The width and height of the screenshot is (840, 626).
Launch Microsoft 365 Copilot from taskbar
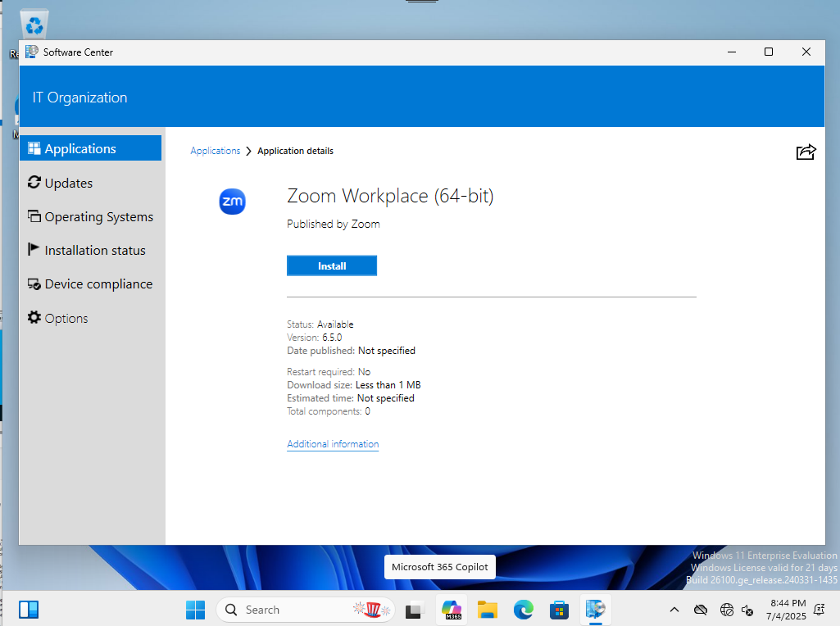click(x=451, y=610)
